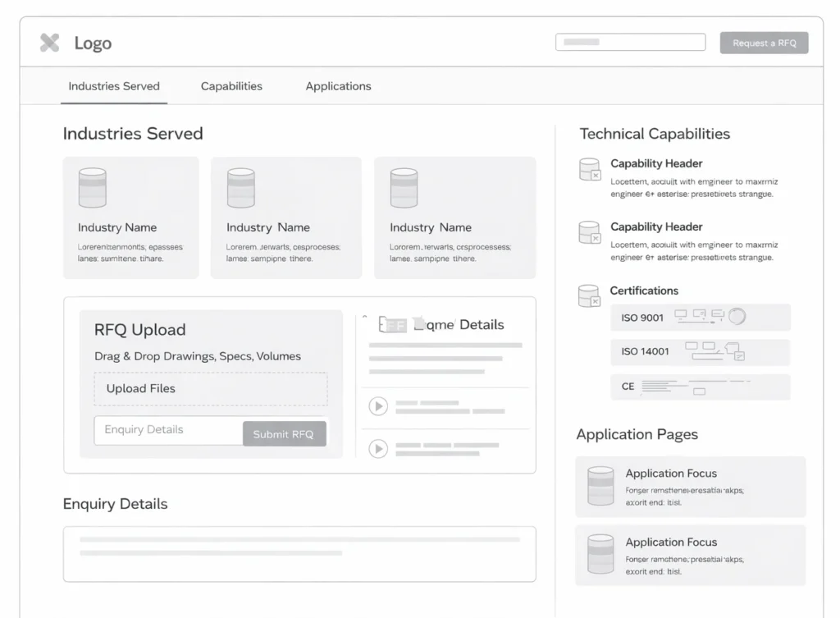Click the second Application Focus icon
840x618 pixels.
pyautogui.click(x=600, y=553)
